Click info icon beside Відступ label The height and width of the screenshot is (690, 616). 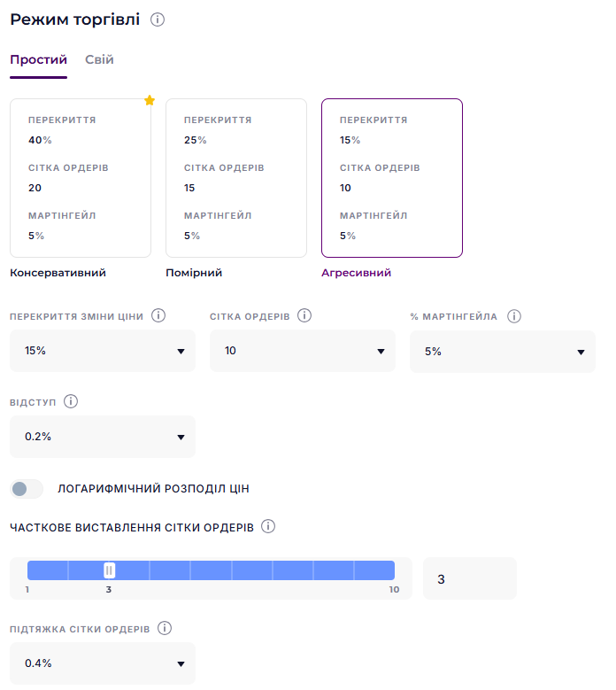tap(72, 401)
